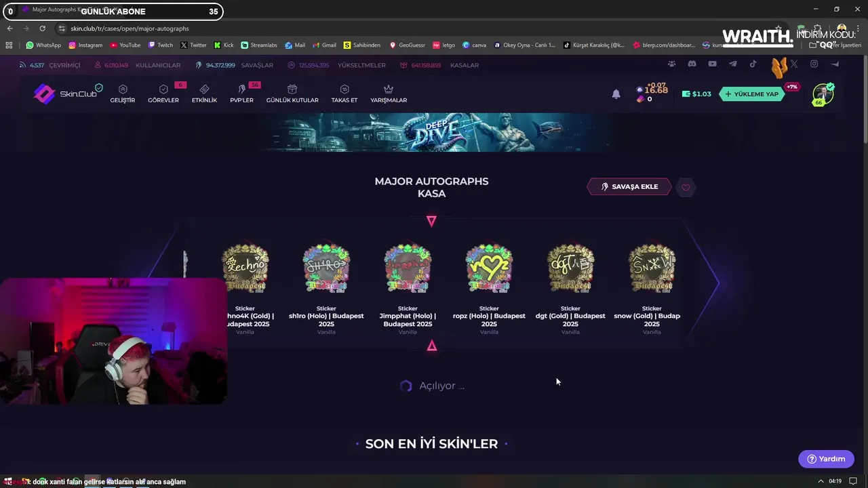Open the GÖREVLER menu item
868x488 pixels.
pyautogui.click(x=163, y=94)
